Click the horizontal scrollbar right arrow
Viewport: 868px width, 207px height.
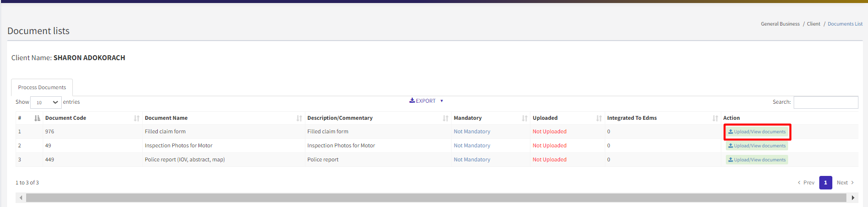[x=853, y=198]
